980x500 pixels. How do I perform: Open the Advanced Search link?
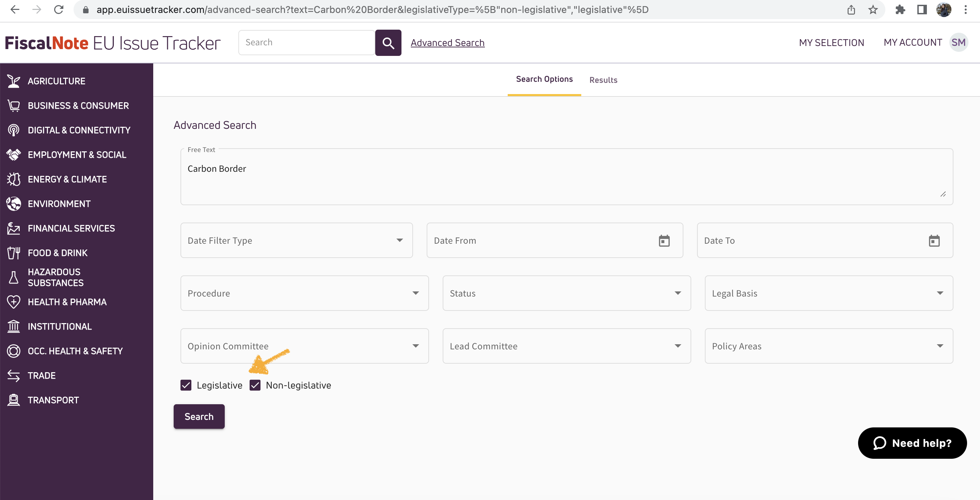447,43
